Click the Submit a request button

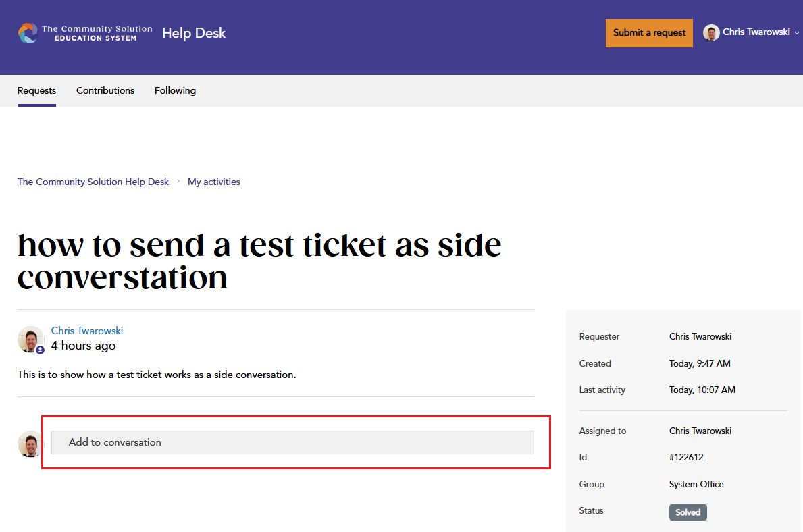649,33
